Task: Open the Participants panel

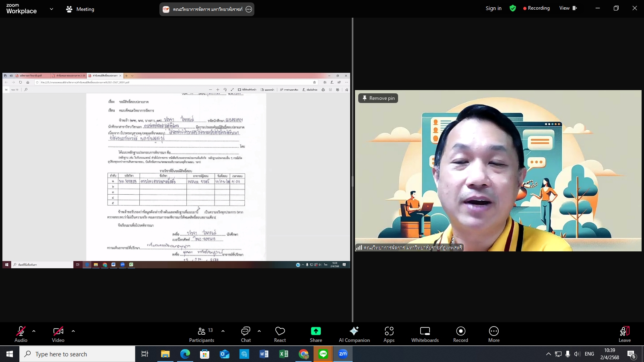Action: pos(202,334)
